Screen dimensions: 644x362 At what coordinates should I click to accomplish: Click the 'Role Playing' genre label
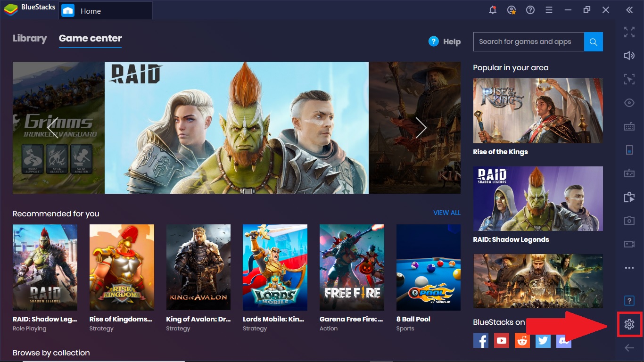pyautogui.click(x=30, y=329)
